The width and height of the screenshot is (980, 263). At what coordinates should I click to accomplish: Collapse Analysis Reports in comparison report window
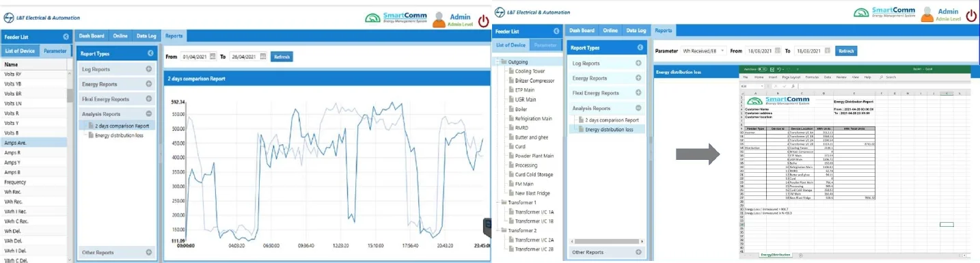pos(148,114)
